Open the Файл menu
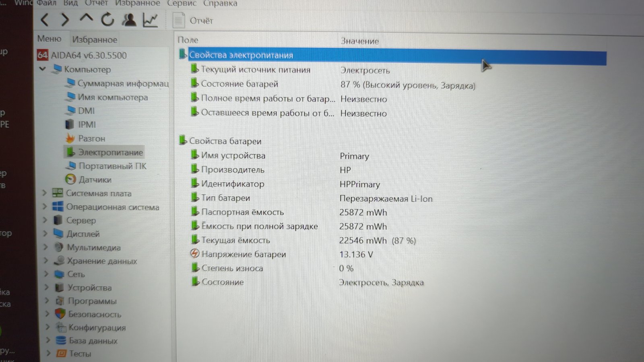This screenshot has width=644, height=362. (x=47, y=3)
